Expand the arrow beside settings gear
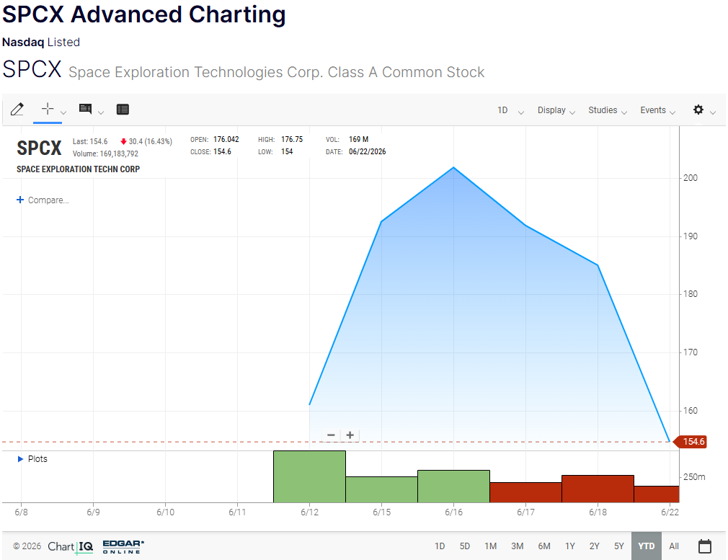 coord(713,112)
